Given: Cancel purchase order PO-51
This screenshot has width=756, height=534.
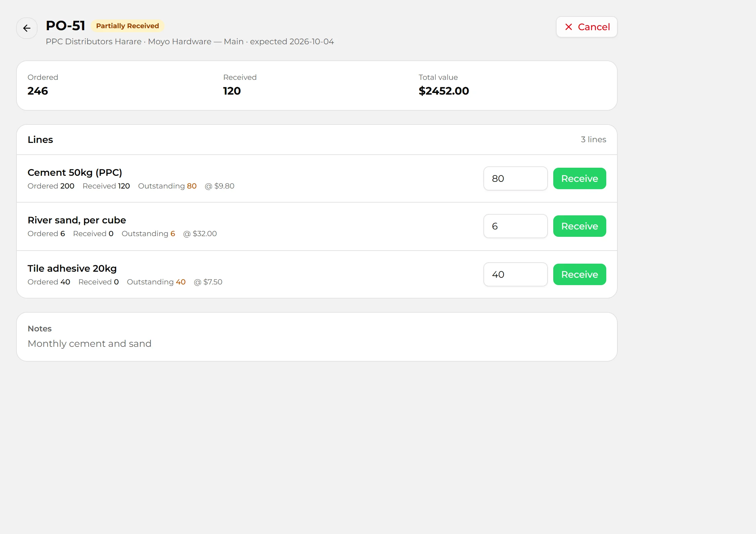Looking at the screenshot, I should (x=586, y=27).
